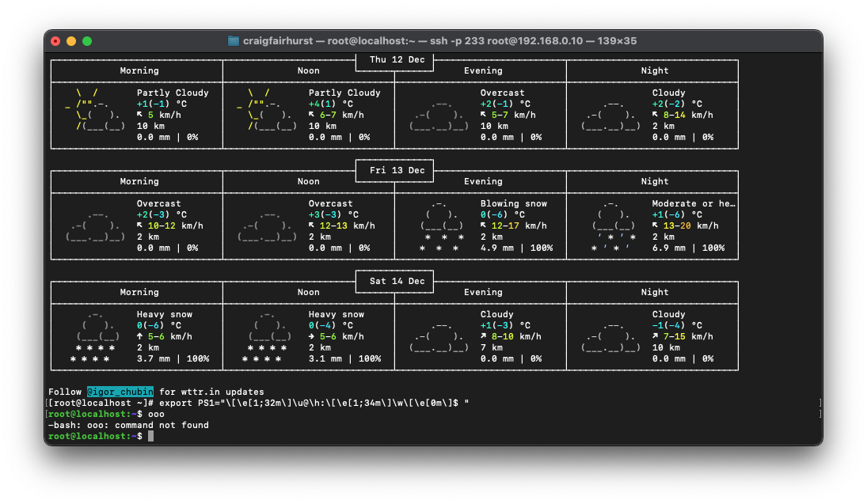Select the Fri 13 Dec date header
This screenshot has height=504, width=867.
(x=397, y=170)
